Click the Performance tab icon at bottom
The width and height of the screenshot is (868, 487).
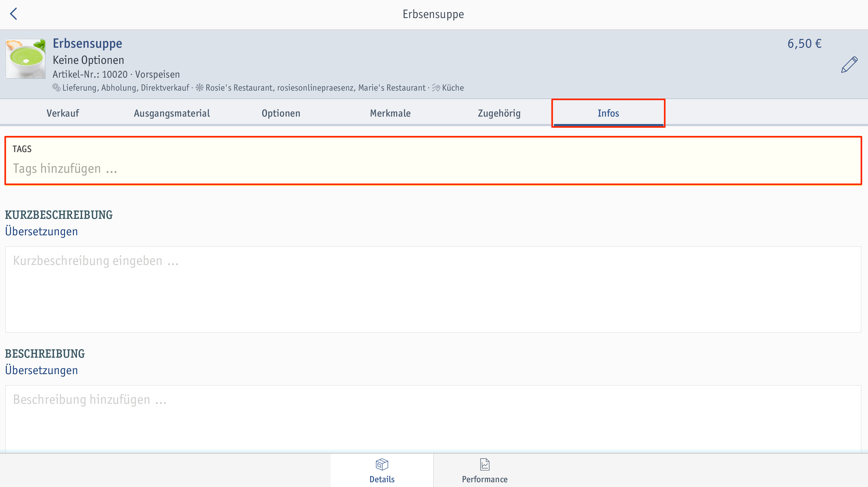(485, 465)
